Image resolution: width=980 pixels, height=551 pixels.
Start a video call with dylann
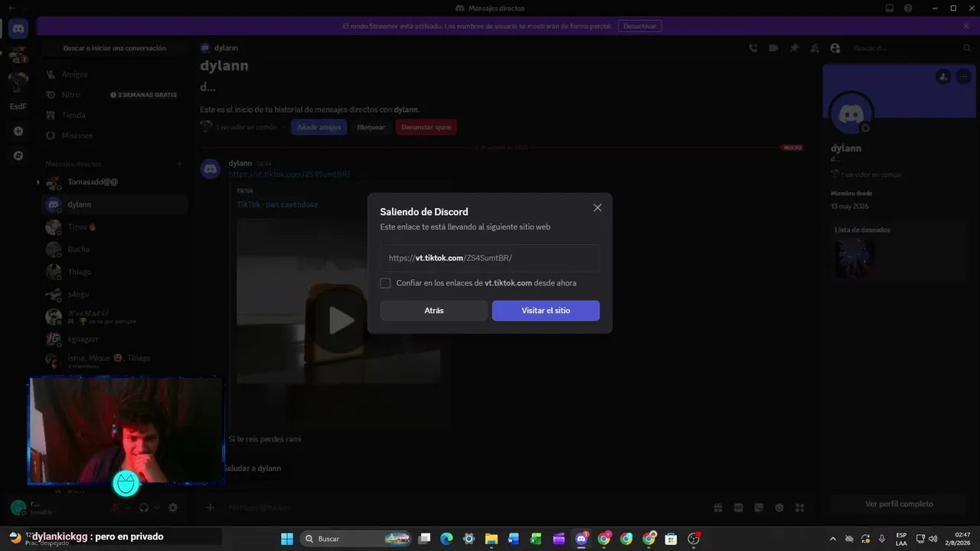click(774, 48)
